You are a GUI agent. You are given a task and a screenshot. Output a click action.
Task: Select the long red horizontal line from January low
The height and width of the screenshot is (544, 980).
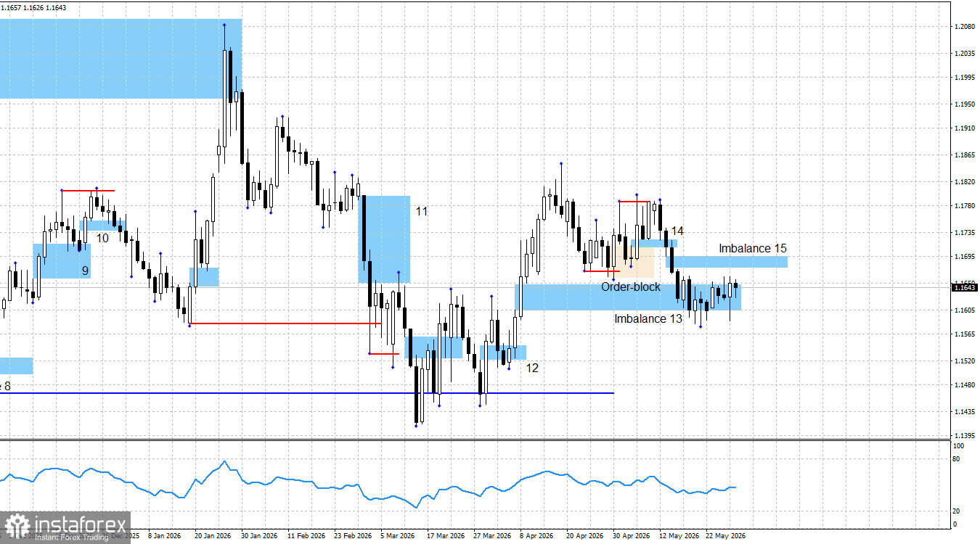pos(285,323)
